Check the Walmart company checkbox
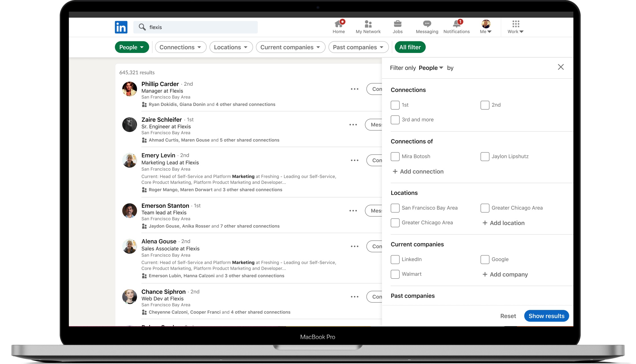Screen dimensions: 636x364 click(x=395, y=274)
